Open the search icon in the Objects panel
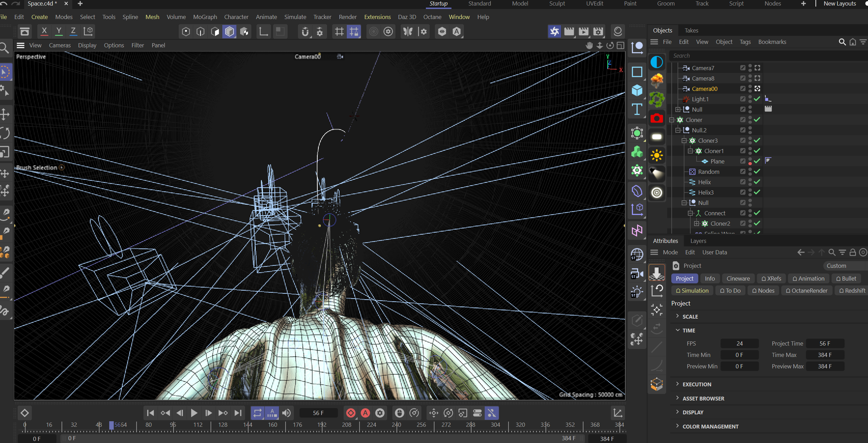The width and height of the screenshot is (868, 443). [x=842, y=42]
